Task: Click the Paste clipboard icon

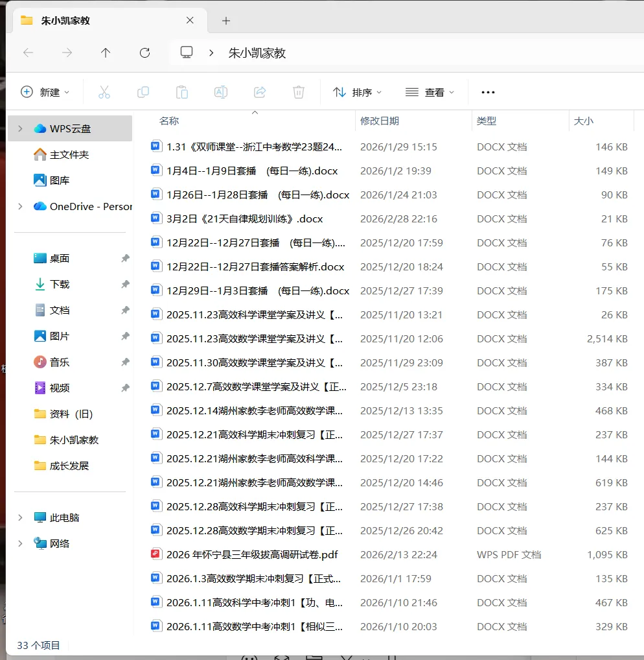Action: point(181,92)
